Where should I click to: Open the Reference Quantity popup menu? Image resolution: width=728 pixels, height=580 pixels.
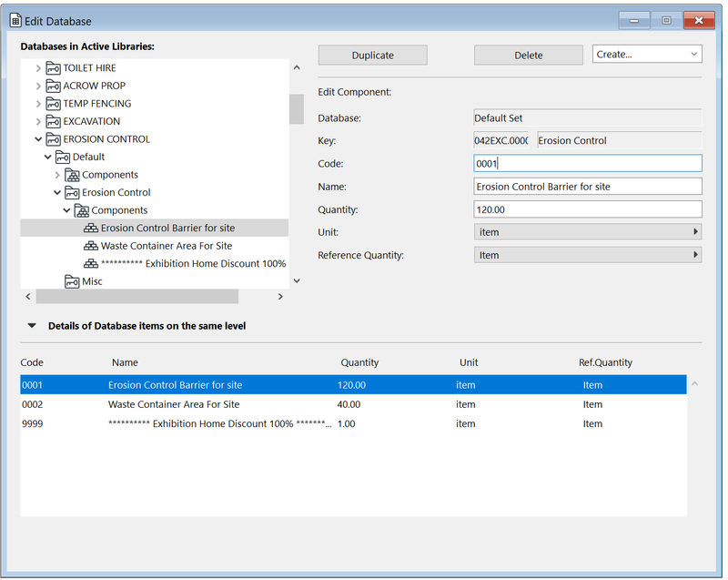pos(588,255)
